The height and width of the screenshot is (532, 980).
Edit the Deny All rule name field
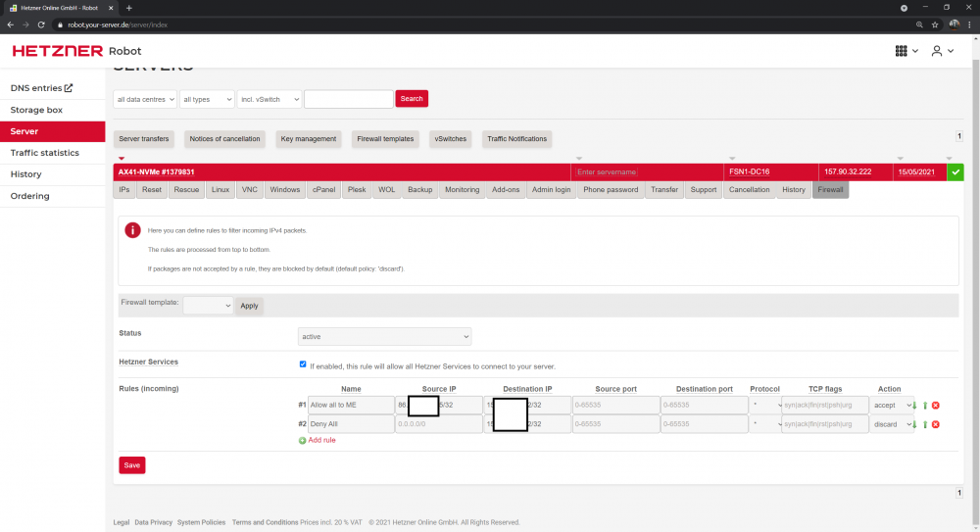point(351,424)
